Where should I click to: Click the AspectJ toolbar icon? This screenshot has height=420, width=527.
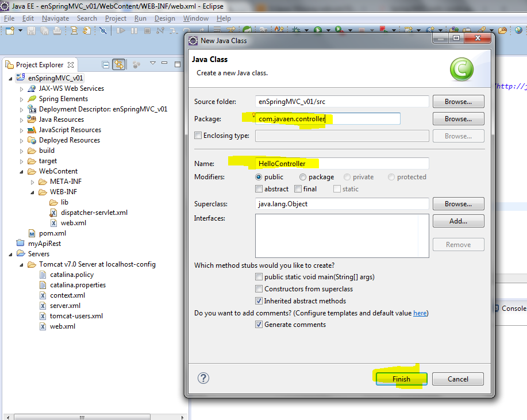(279, 30)
